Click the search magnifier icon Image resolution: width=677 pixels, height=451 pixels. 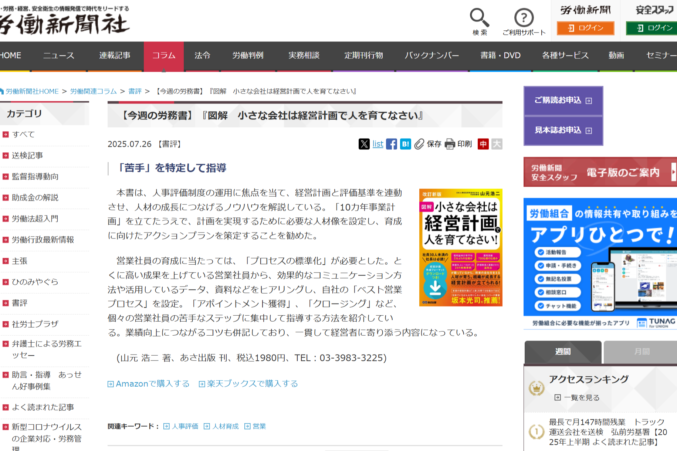point(480,18)
